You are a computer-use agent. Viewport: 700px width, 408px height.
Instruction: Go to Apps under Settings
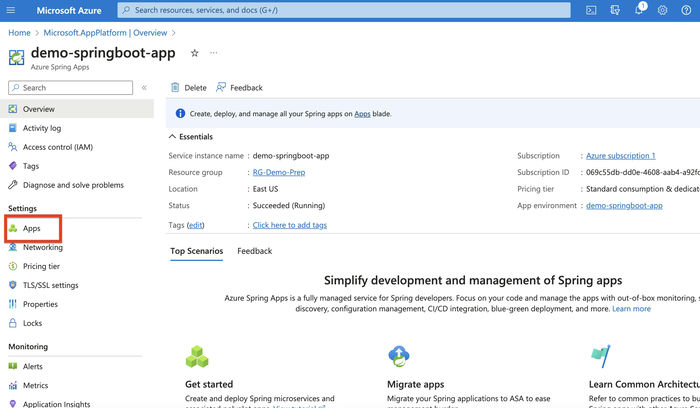coord(32,228)
